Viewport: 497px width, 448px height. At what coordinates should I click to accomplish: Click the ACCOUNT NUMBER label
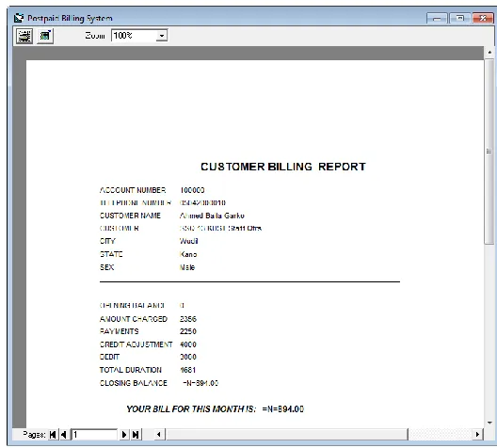(x=133, y=190)
